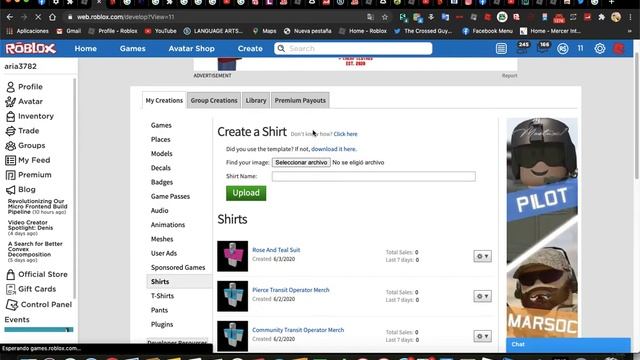Click the Pierce Transit Operator Merch thumbnail
This screenshot has height=360, width=640.
click(233, 296)
